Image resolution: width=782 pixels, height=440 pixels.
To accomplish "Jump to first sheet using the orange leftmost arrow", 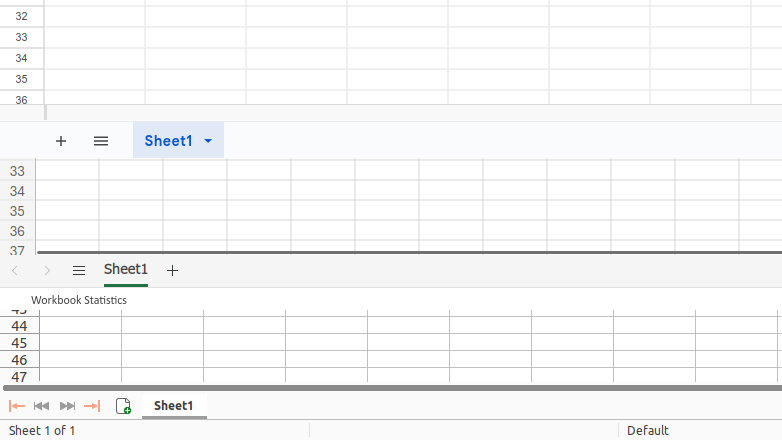I will click(x=16, y=406).
